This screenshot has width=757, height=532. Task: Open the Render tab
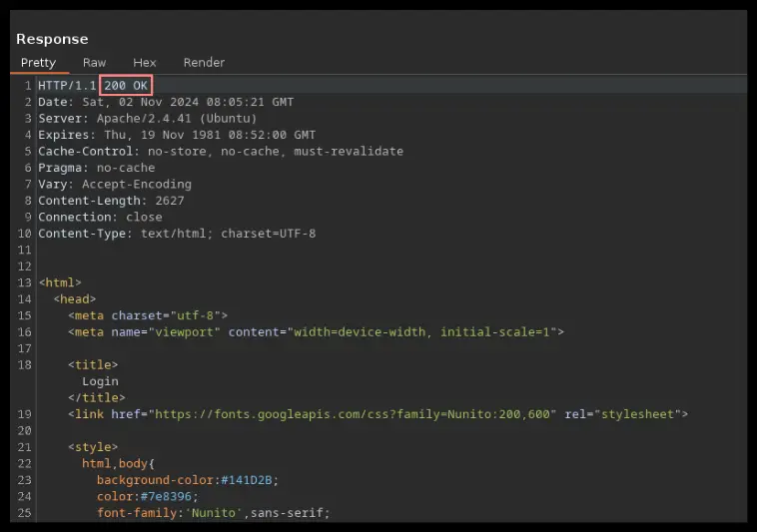(204, 63)
